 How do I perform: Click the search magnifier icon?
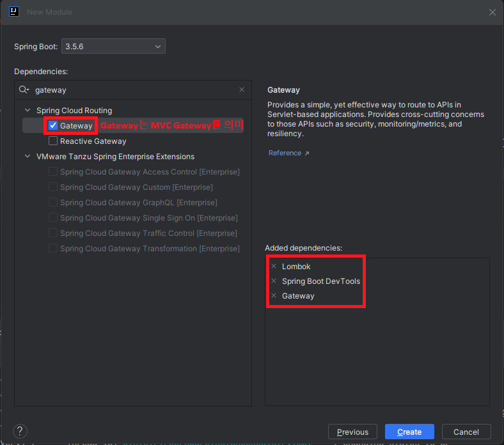[24, 90]
